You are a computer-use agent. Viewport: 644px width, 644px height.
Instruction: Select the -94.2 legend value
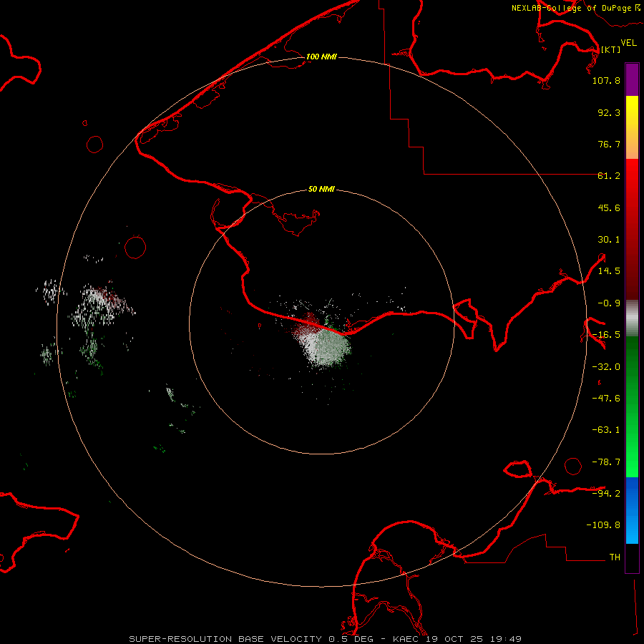pos(606,493)
